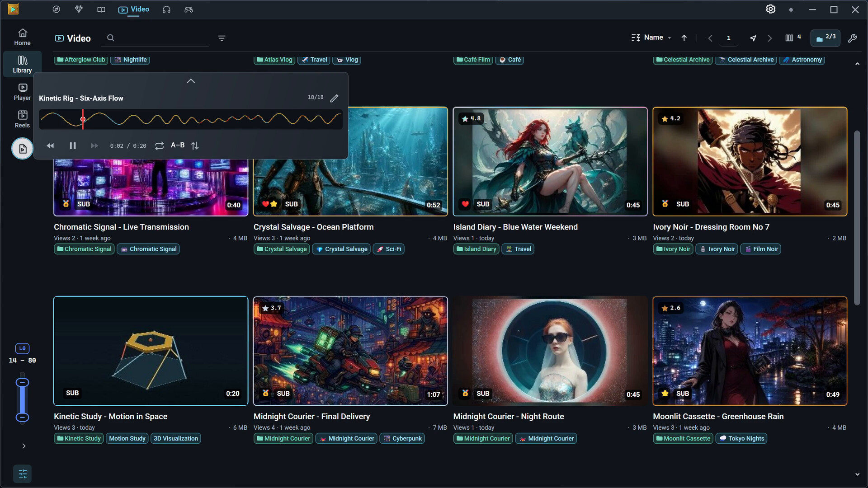Open the filter options icon beside search

(222, 38)
